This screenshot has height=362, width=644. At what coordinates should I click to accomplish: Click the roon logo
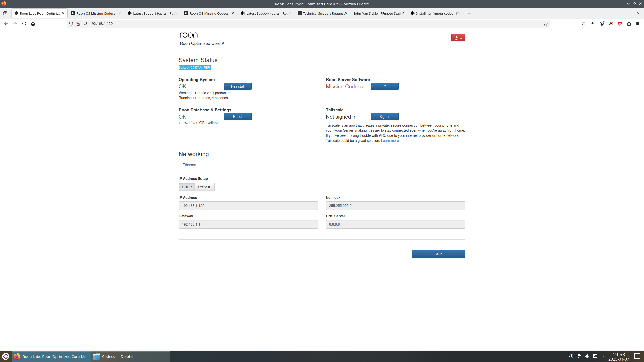pyautogui.click(x=189, y=35)
